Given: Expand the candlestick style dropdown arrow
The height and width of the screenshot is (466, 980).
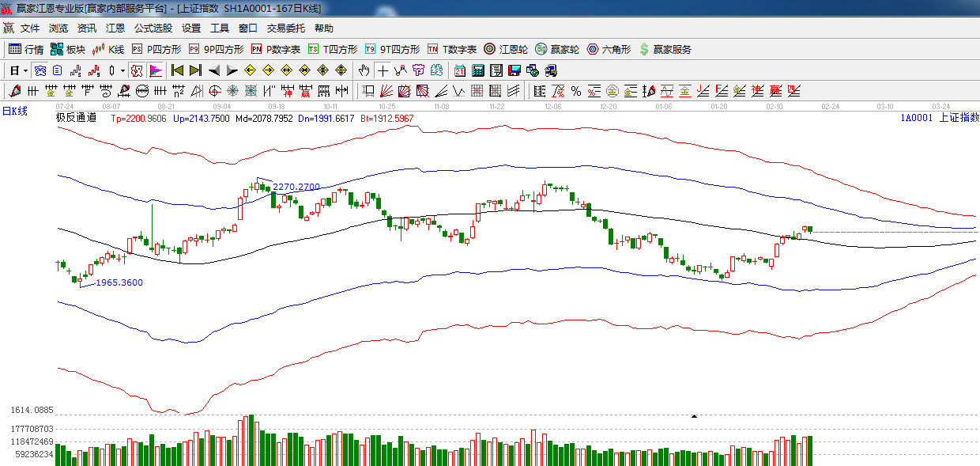Looking at the screenshot, I should coord(122,70).
